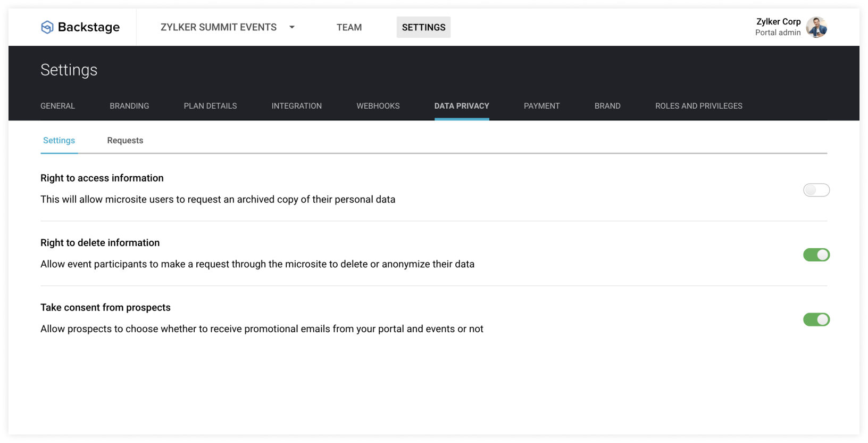Image resolution: width=868 pixels, height=443 pixels.
Task: Select the Integration tab
Action: pyautogui.click(x=296, y=106)
